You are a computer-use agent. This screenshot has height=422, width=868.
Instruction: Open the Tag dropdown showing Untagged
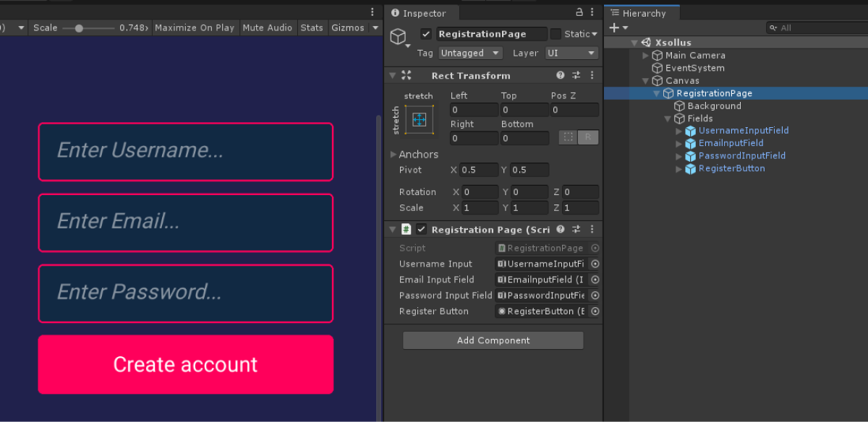pyautogui.click(x=470, y=53)
